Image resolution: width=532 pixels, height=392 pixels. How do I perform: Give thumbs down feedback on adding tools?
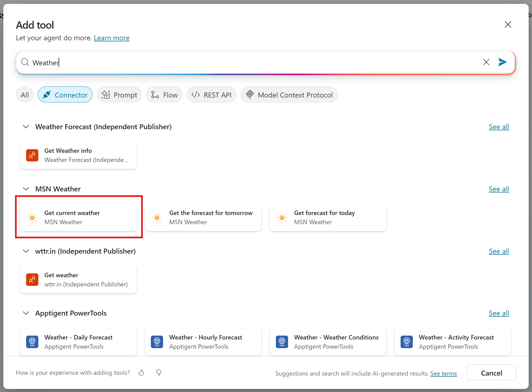coord(159,373)
